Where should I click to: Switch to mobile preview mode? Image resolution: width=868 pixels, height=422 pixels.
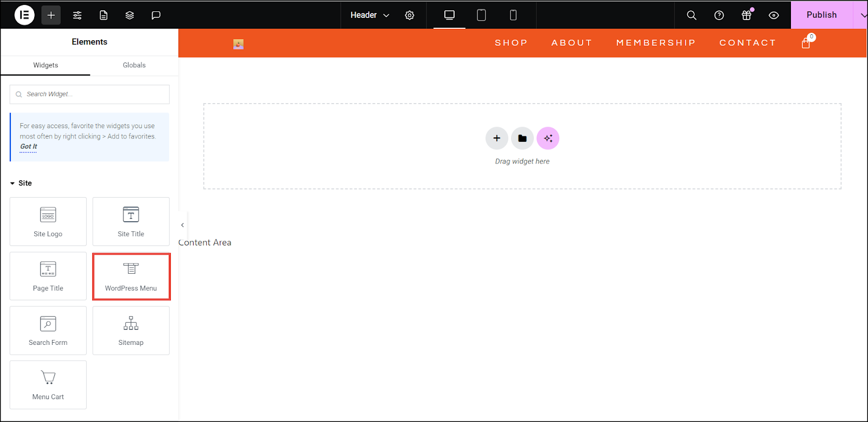point(513,15)
